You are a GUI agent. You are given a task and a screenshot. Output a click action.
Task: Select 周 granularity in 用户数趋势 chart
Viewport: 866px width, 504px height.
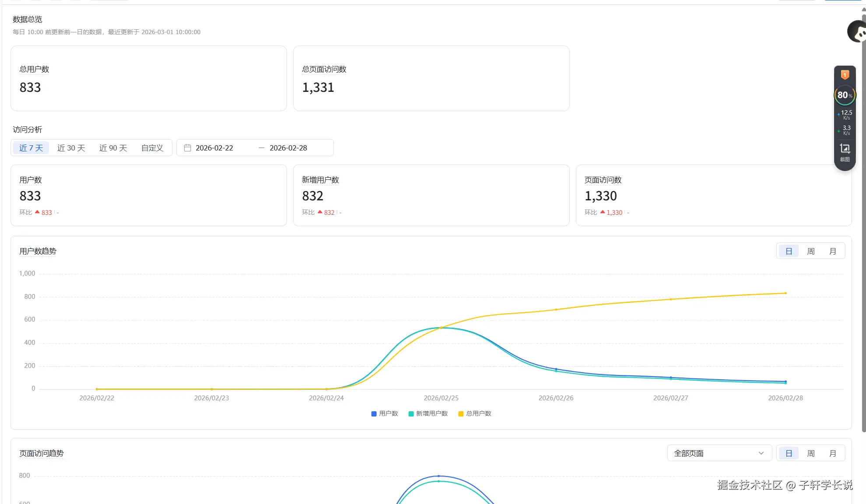[x=810, y=251]
